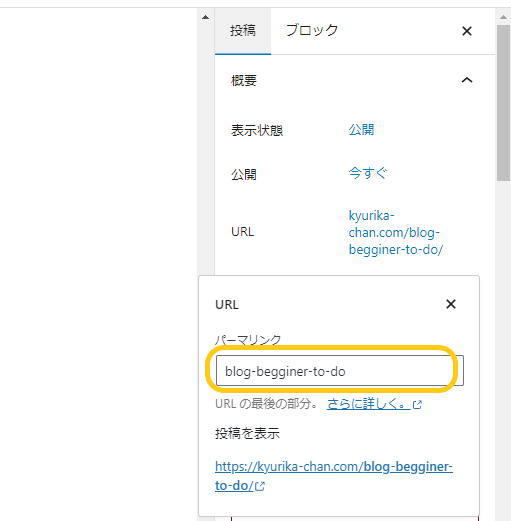
Task: Click external-link icon beside さらに詳しく
Action: 417,405
